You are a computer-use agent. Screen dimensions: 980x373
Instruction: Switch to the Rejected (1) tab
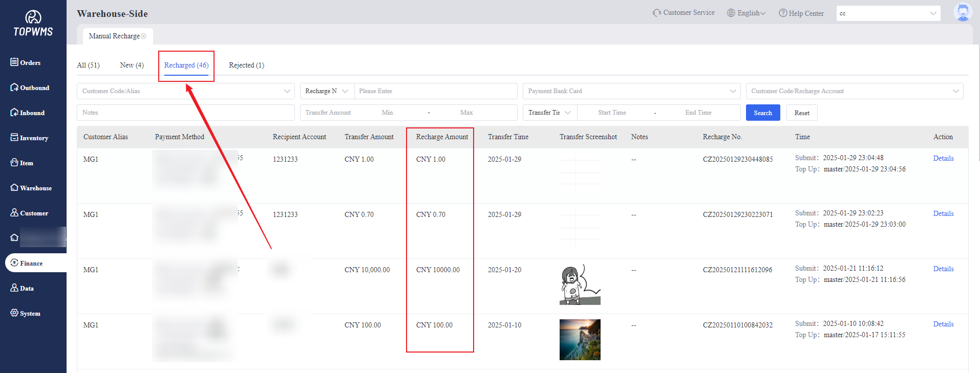tap(246, 65)
